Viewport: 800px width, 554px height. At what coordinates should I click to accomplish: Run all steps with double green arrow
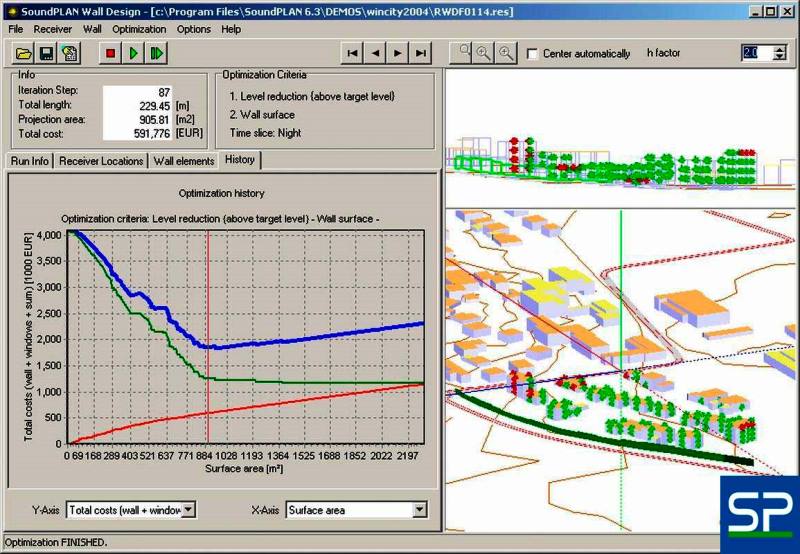point(157,53)
